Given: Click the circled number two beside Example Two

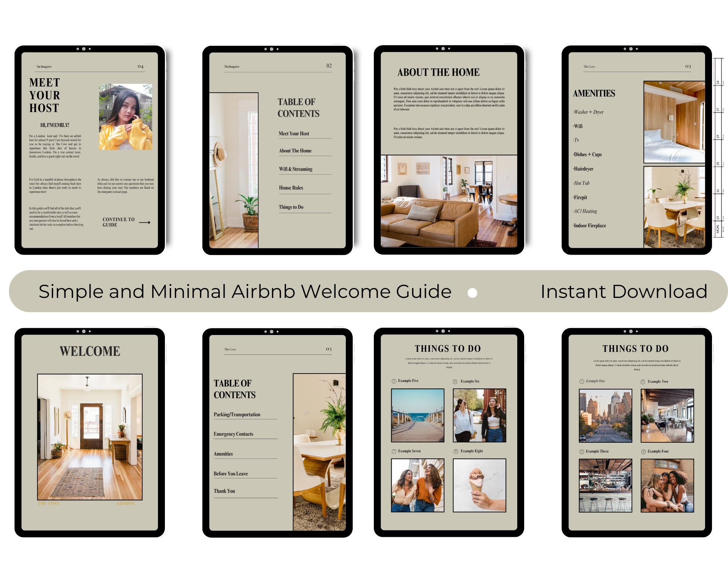Looking at the screenshot, I should click(x=643, y=382).
